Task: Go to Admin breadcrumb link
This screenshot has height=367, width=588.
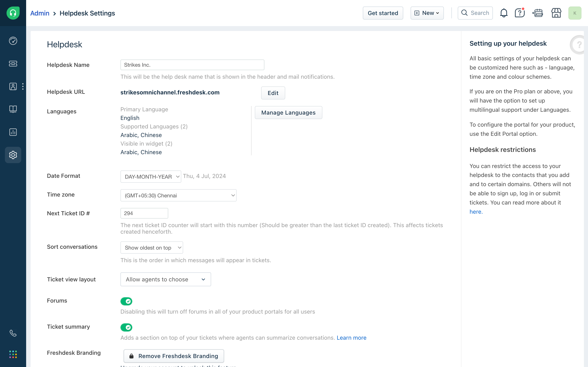Action: pos(40,13)
